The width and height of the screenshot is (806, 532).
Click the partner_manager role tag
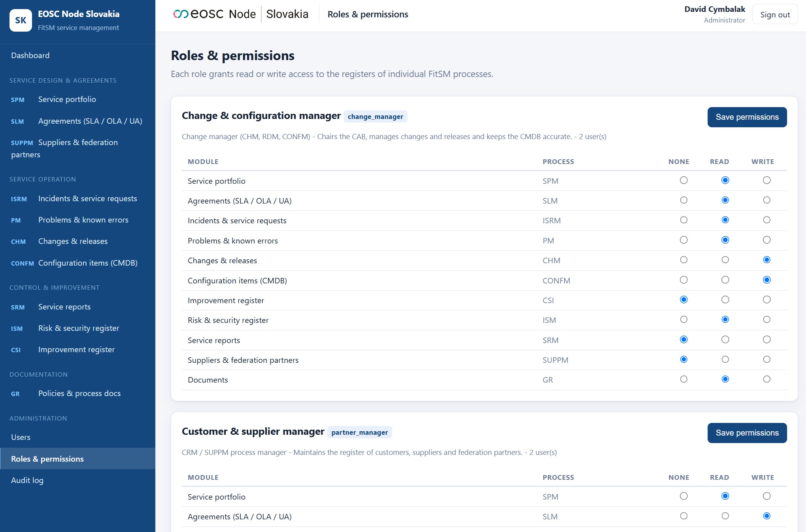click(359, 432)
